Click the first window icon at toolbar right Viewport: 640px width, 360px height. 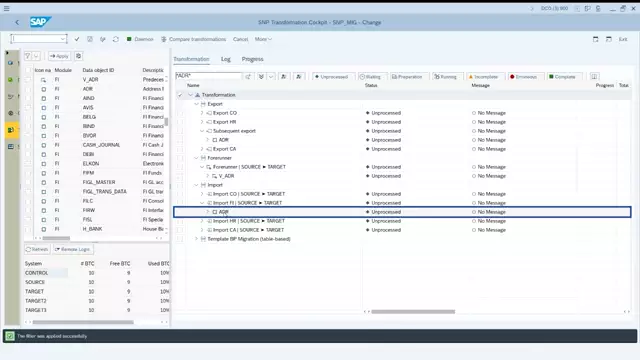(596, 39)
